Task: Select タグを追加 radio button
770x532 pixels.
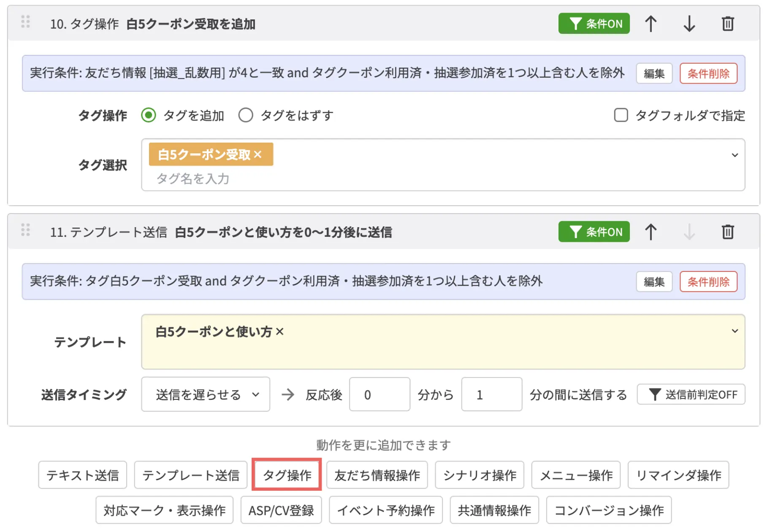Action: pyautogui.click(x=149, y=115)
